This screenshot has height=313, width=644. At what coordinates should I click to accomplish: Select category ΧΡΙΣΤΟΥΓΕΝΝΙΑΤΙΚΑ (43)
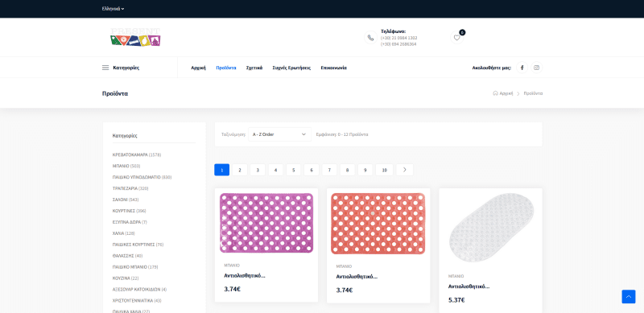click(x=137, y=301)
